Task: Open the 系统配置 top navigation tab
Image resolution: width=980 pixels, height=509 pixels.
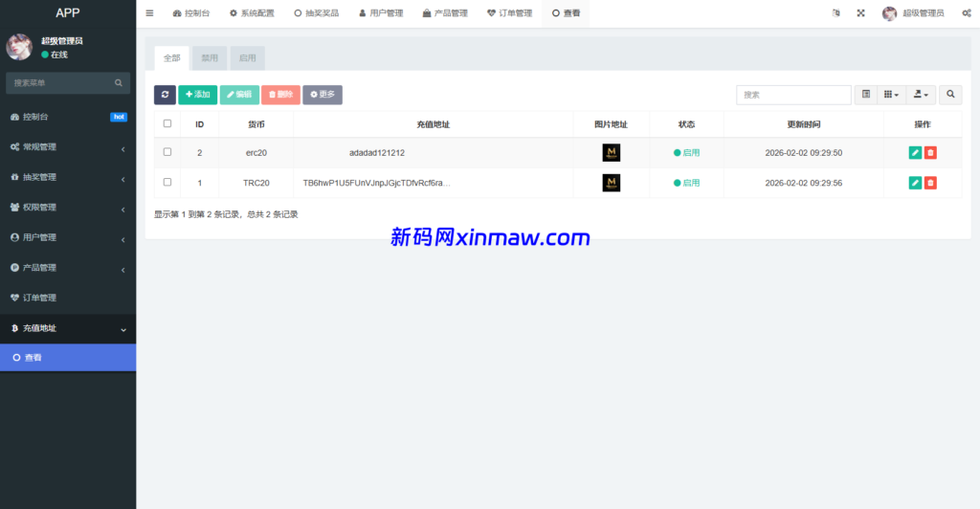Action: pos(252,13)
